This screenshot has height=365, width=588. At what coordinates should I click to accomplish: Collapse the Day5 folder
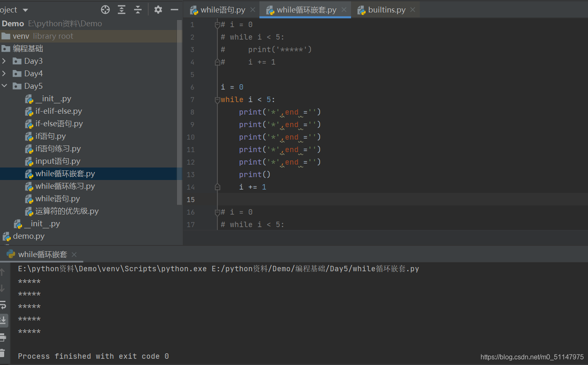(4, 86)
